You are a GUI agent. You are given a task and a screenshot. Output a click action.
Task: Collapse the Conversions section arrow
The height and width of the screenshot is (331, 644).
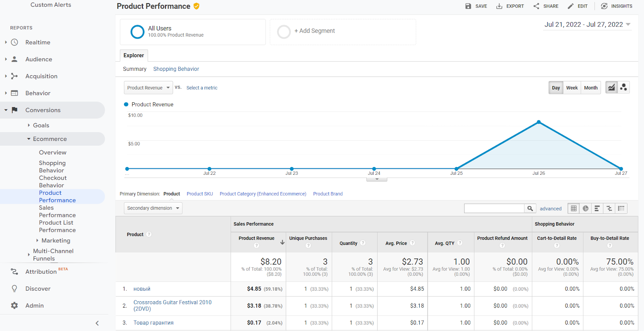pos(6,110)
